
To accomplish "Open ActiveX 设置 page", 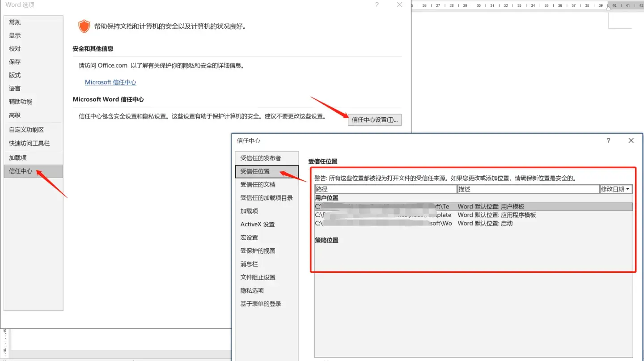I will 267,224.
